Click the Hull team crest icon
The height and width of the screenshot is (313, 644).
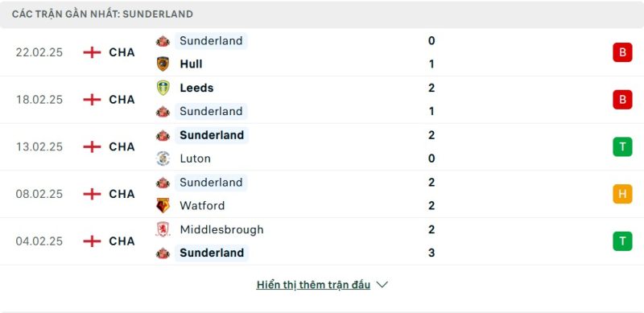coord(163,64)
